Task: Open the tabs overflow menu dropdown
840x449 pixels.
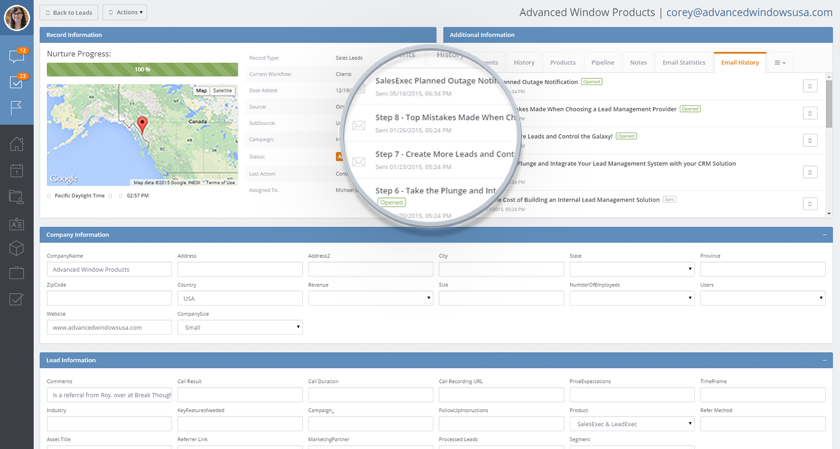Action: point(780,63)
